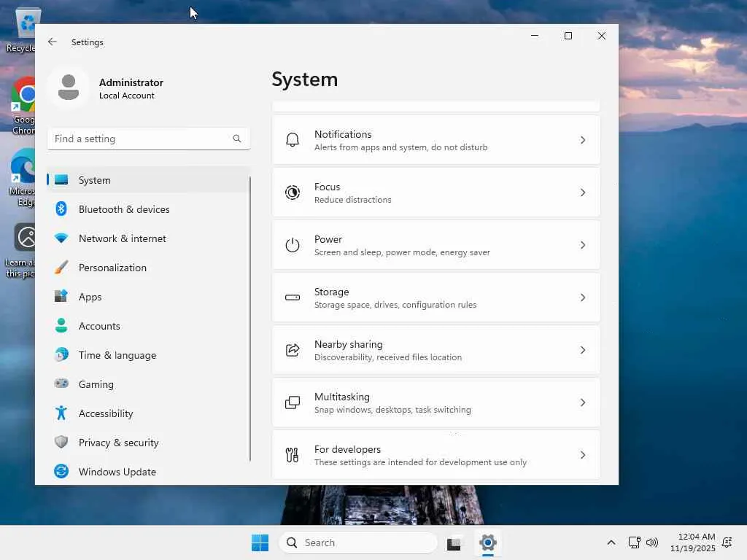The height and width of the screenshot is (560, 747).
Task: Click the Apps icon in sidebar
Action: coord(61,296)
